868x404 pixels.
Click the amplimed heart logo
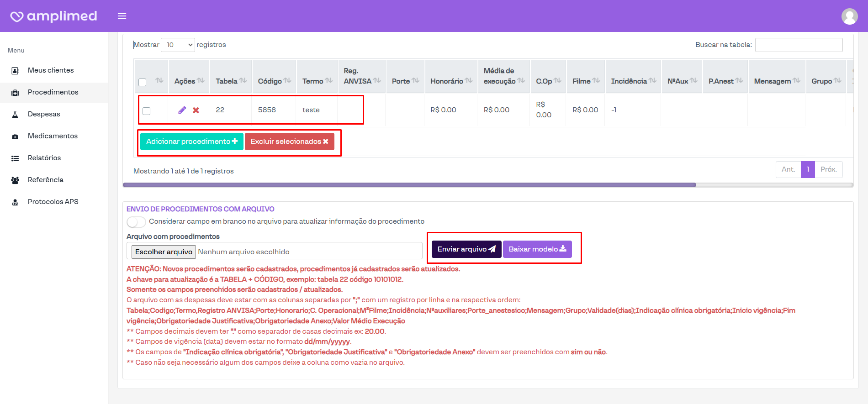click(17, 16)
